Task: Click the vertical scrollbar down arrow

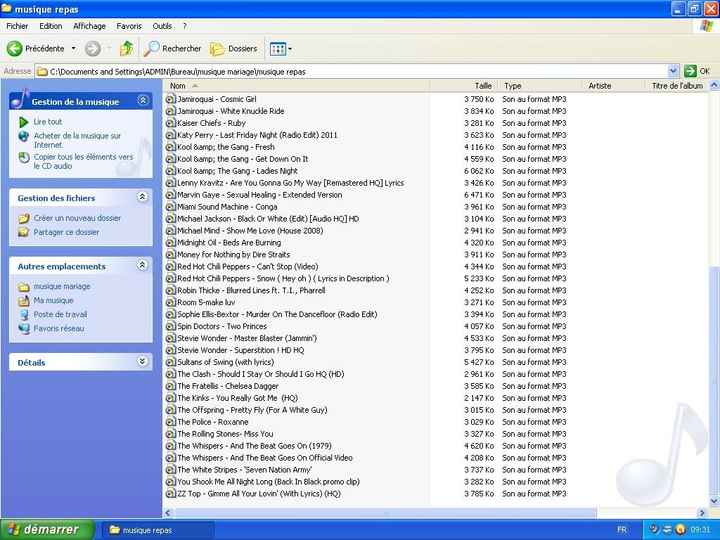Action: pos(714,501)
